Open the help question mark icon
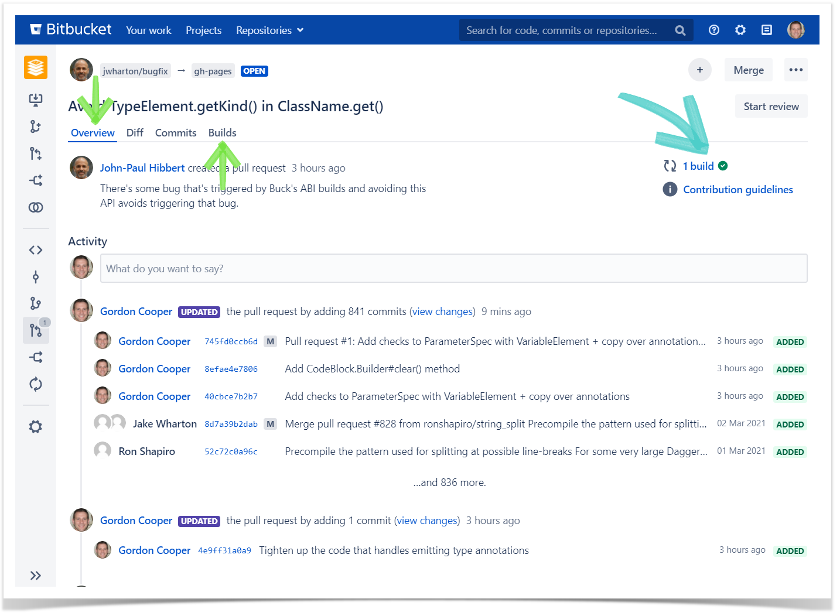The width and height of the screenshot is (840, 616). [713, 30]
